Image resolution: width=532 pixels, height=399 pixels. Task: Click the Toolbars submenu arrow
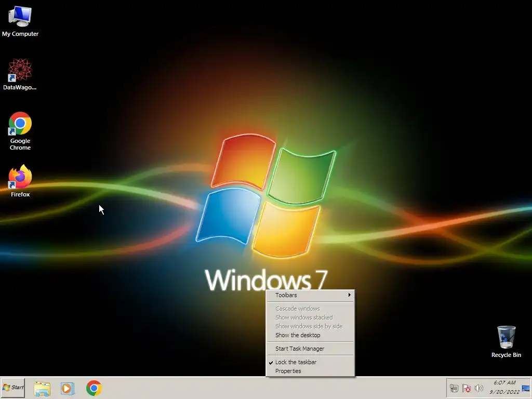(x=349, y=295)
